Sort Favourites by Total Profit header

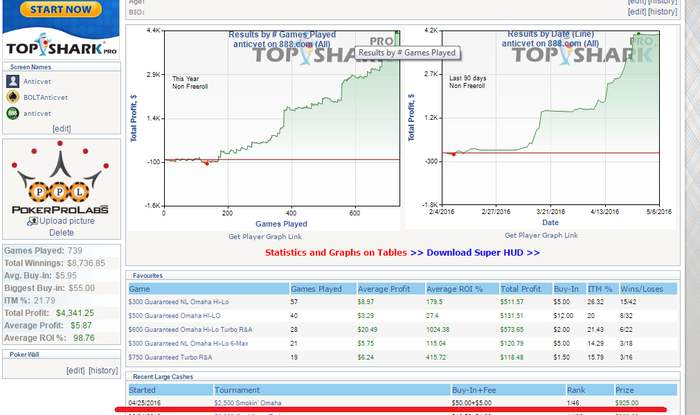526,289
